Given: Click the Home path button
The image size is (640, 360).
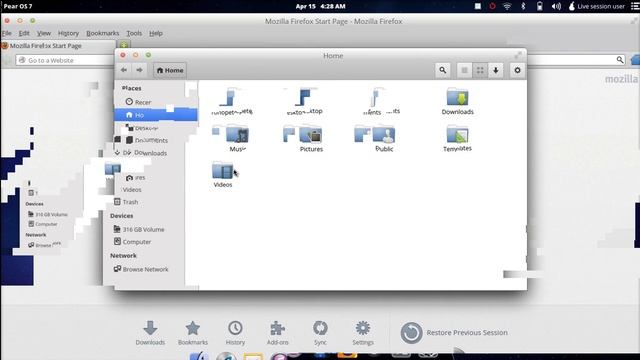Looking at the screenshot, I should (170, 70).
